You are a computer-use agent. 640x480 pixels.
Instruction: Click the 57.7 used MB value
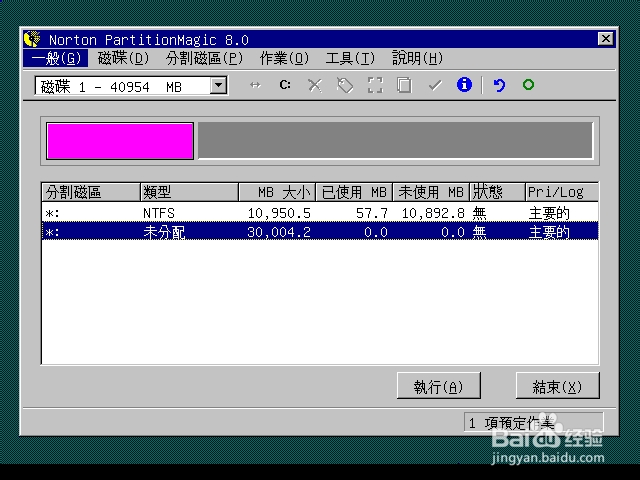click(x=372, y=213)
